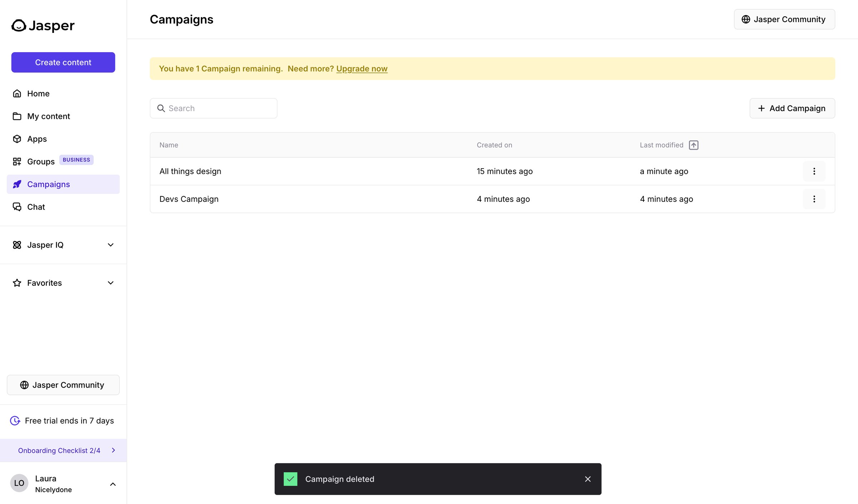Sort by Last modified arrow icon
The width and height of the screenshot is (858, 504).
click(694, 145)
